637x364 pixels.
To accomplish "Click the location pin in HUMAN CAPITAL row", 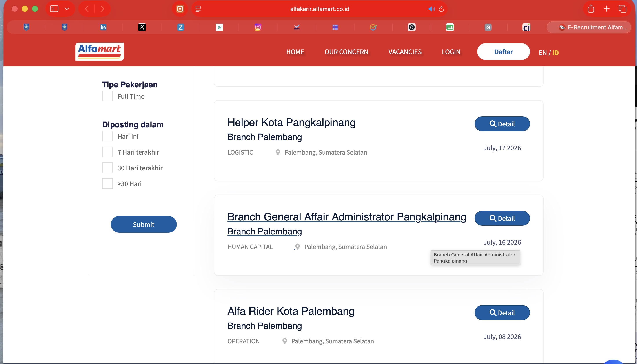I will pos(298,247).
